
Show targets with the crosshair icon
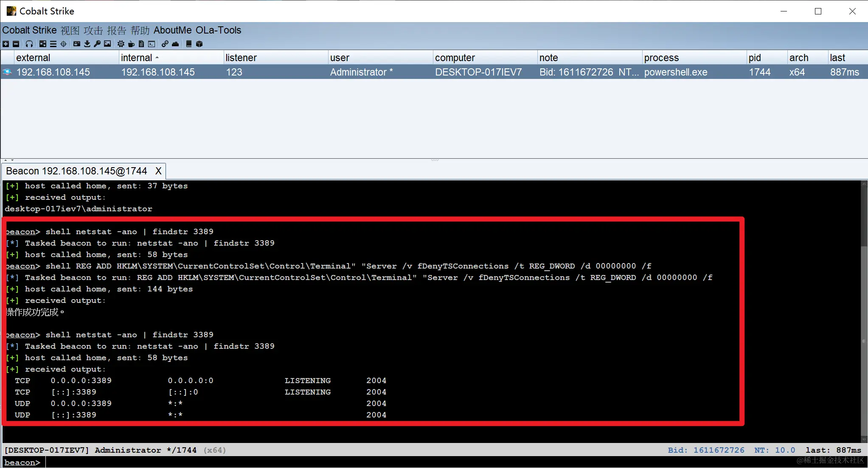tap(63, 44)
